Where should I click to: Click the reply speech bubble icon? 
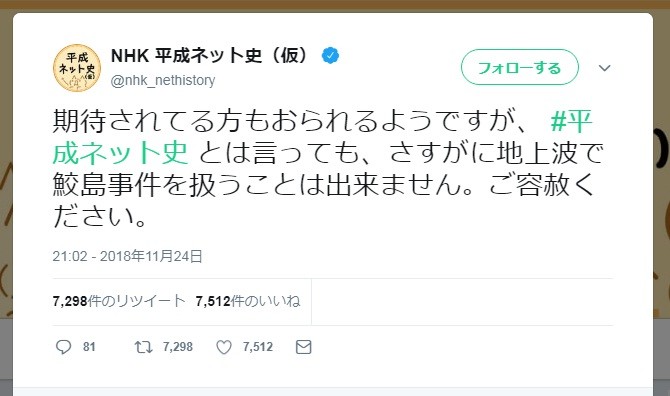pos(64,347)
